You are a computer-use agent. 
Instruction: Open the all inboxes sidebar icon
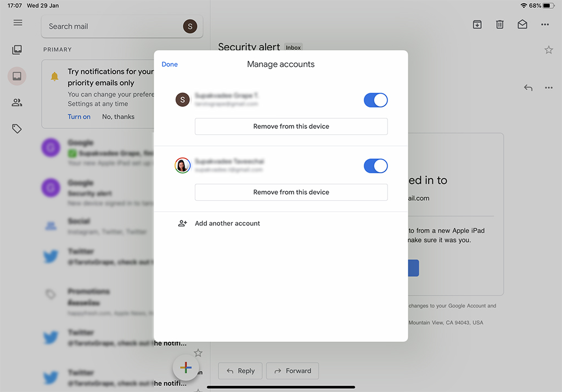17,49
